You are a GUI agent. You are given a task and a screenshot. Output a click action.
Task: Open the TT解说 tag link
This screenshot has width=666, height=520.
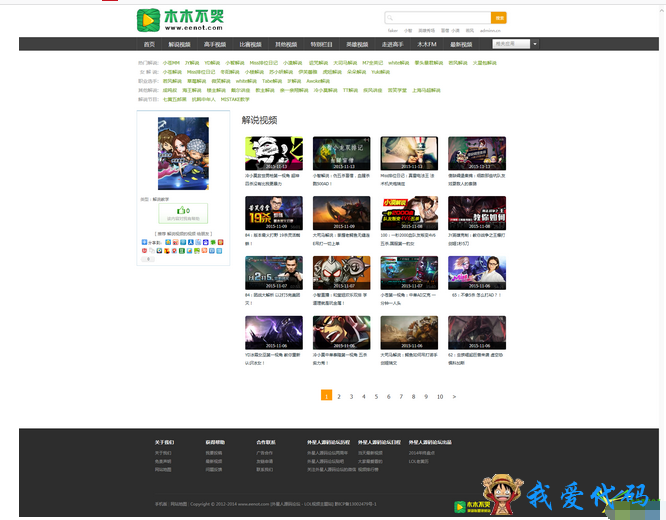pos(350,90)
